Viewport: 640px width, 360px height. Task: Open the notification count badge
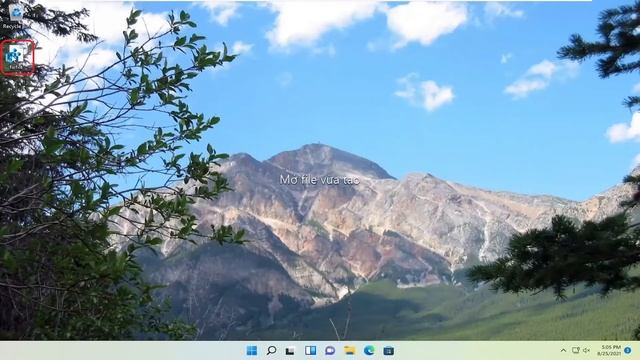point(628,351)
